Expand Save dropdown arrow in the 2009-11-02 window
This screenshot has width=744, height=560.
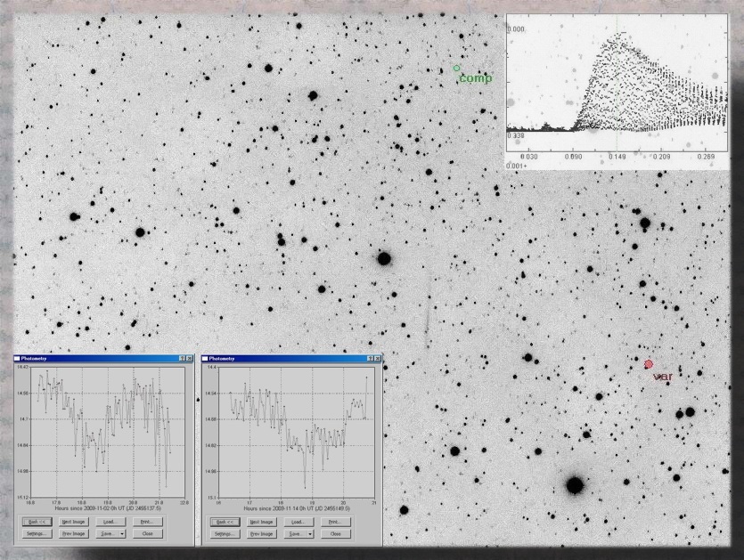tap(122, 534)
